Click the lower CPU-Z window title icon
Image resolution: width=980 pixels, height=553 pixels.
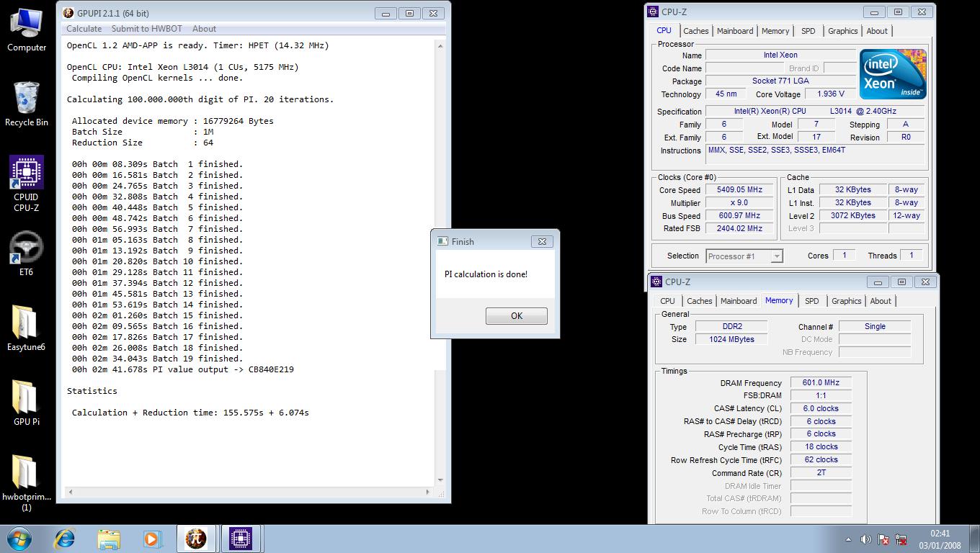pos(656,282)
